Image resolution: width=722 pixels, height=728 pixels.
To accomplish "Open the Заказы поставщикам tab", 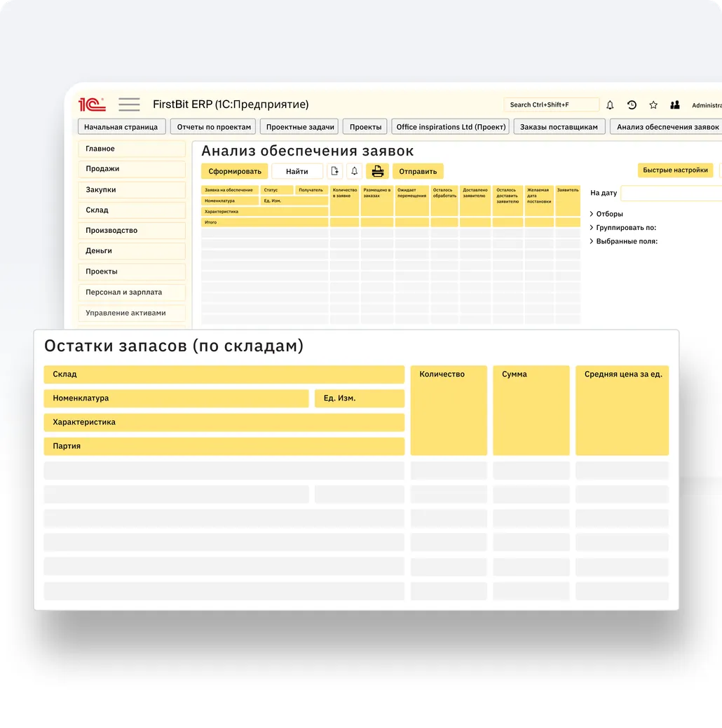I will click(x=559, y=127).
